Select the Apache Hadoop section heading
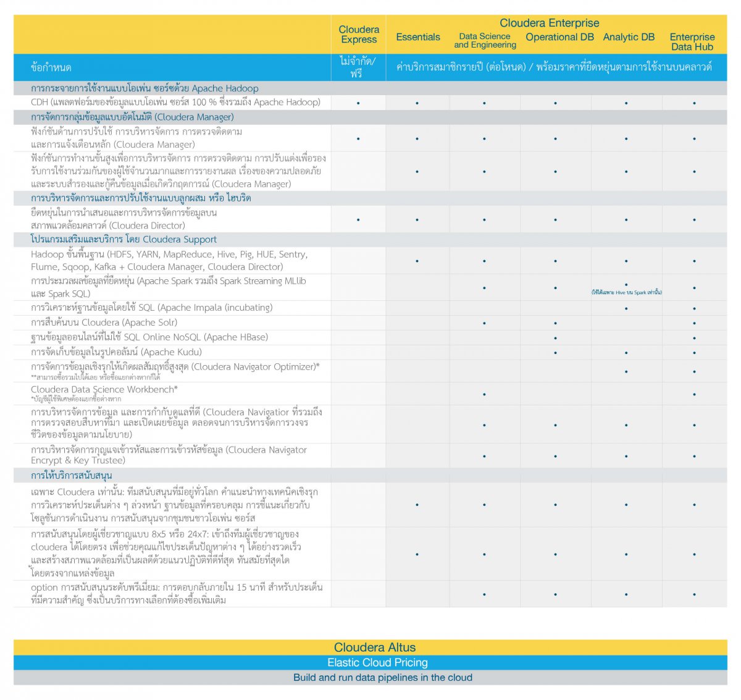The width and height of the screenshot is (741, 700). click(x=144, y=88)
